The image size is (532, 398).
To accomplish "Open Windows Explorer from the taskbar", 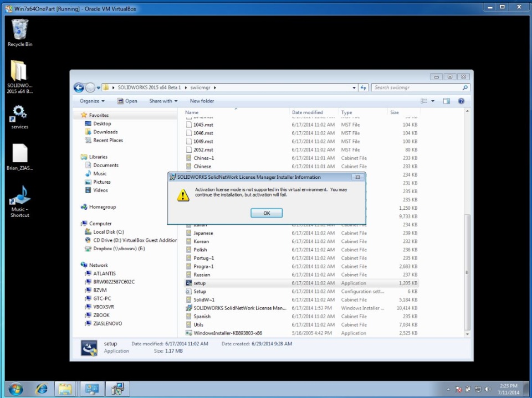I will pyautogui.click(x=65, y=389).
